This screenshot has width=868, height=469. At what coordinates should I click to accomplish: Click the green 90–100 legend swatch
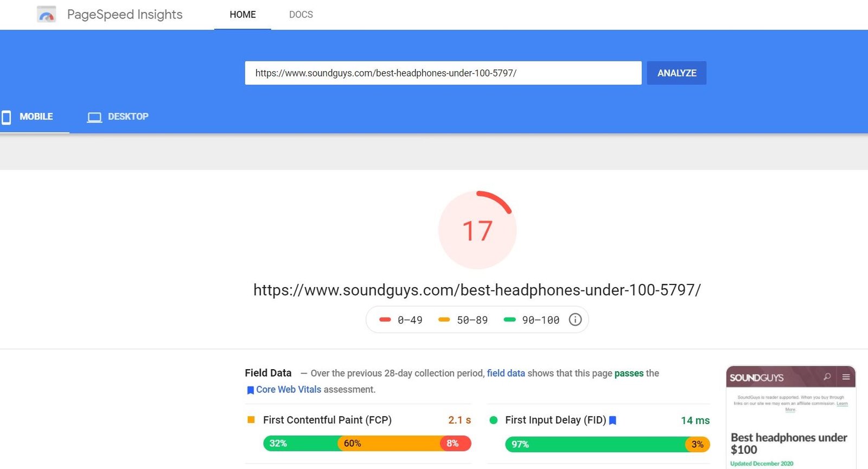coord(509,320)
